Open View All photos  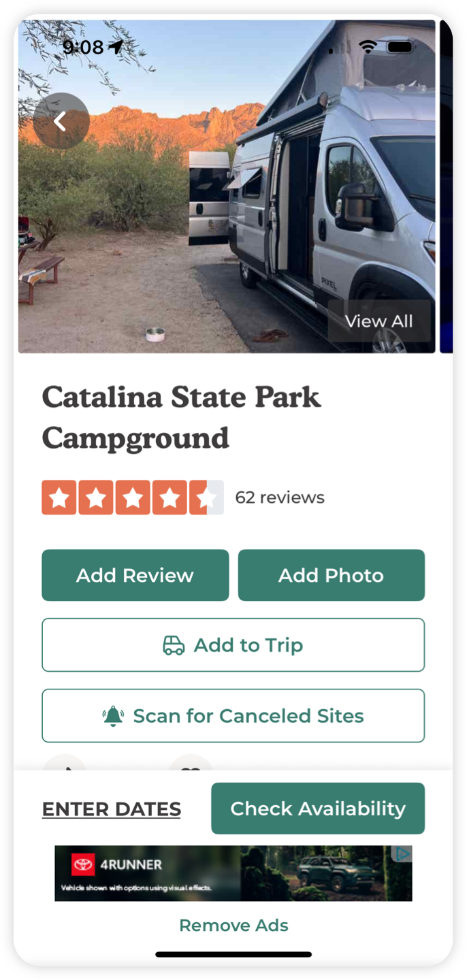(379, 321)
